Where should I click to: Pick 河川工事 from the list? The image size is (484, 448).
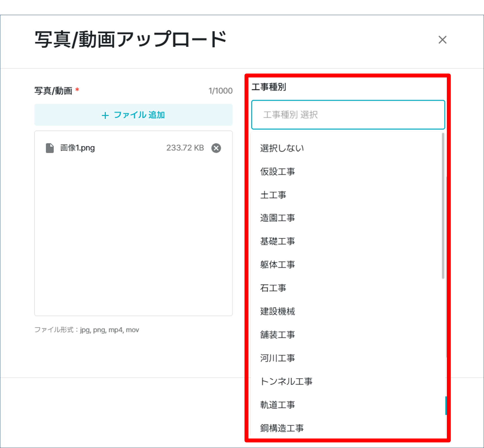coord(277,358)
